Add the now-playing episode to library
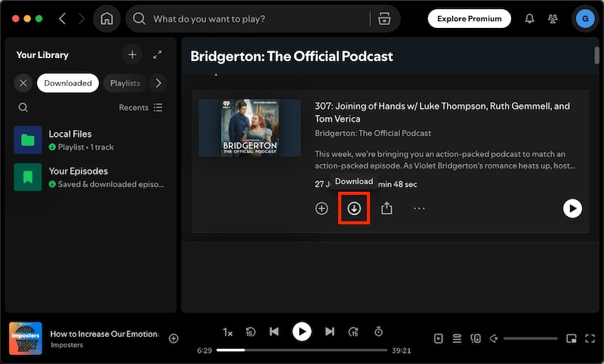The height and width of the screenshot is (364, 604). tap(174, 338)
